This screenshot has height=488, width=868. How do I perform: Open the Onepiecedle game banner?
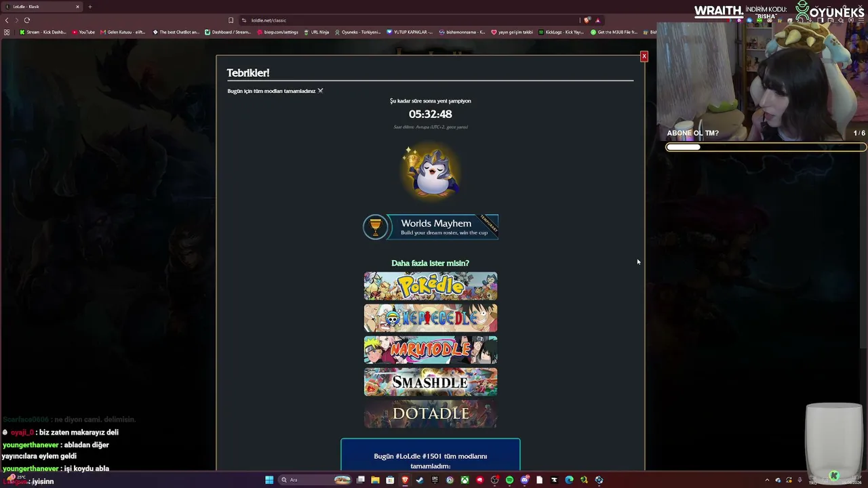tap(431, 318)
